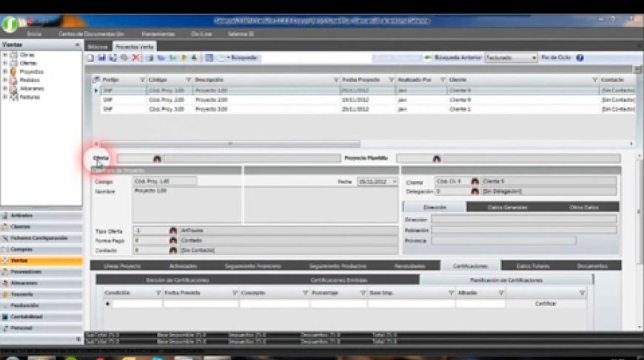
Task: Open the Fecha date picker dropdown
Action: [x=395, y=182]
